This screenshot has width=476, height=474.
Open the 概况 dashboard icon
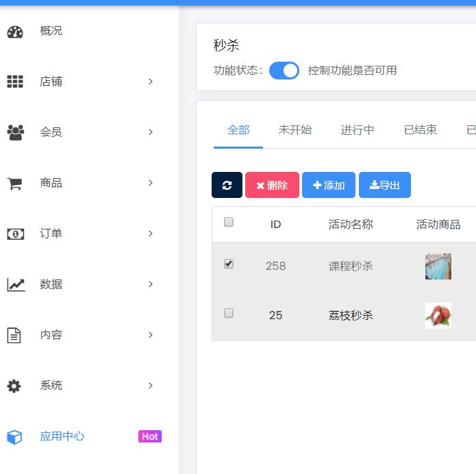[x=15, y=32]
